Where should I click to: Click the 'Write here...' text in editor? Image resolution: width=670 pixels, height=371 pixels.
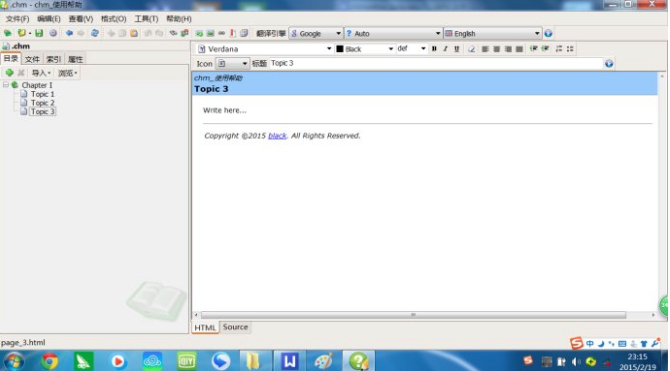[x=225, y=110]
